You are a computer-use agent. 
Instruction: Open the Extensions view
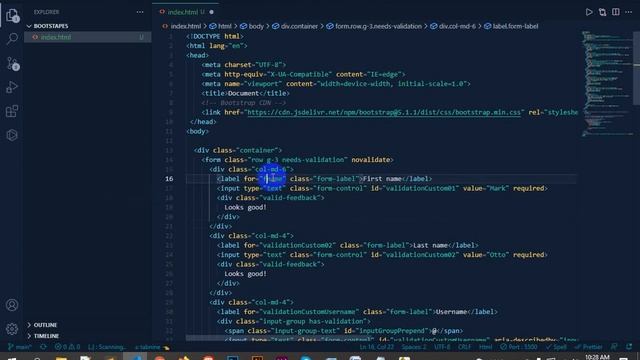pyautogui.click(x=12, y=111)
